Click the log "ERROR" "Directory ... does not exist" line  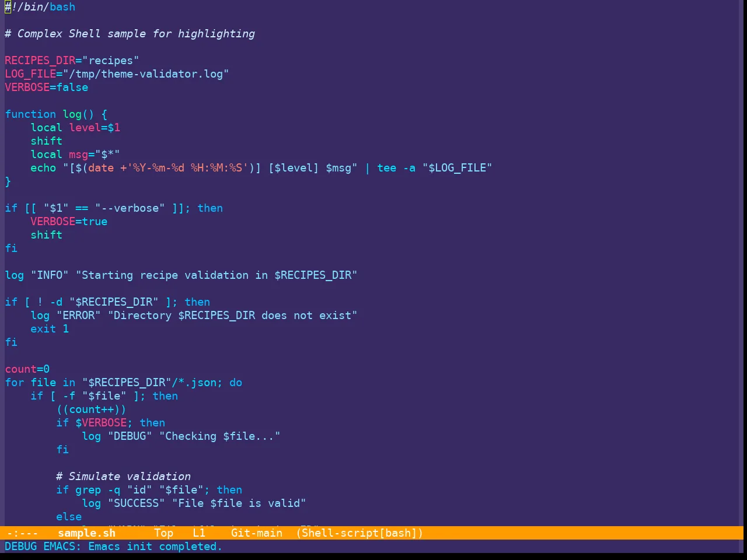click(194, 316)
